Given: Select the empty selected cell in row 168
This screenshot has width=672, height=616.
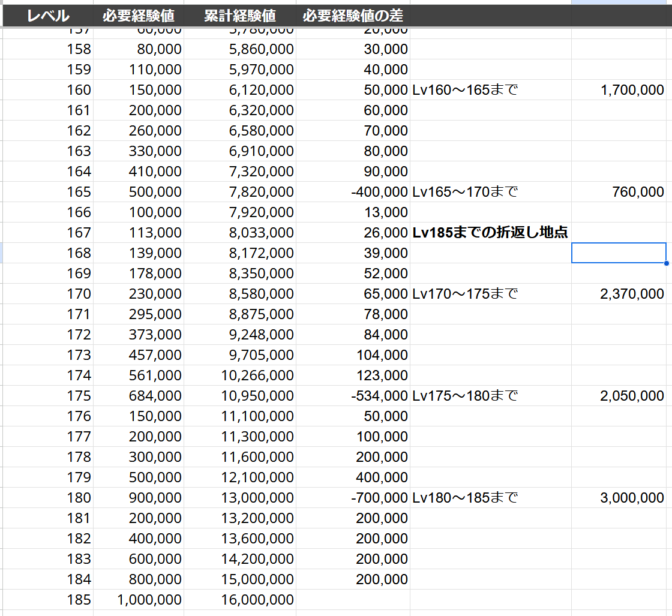Looking at the screenshot, I should tap(619, 253).
